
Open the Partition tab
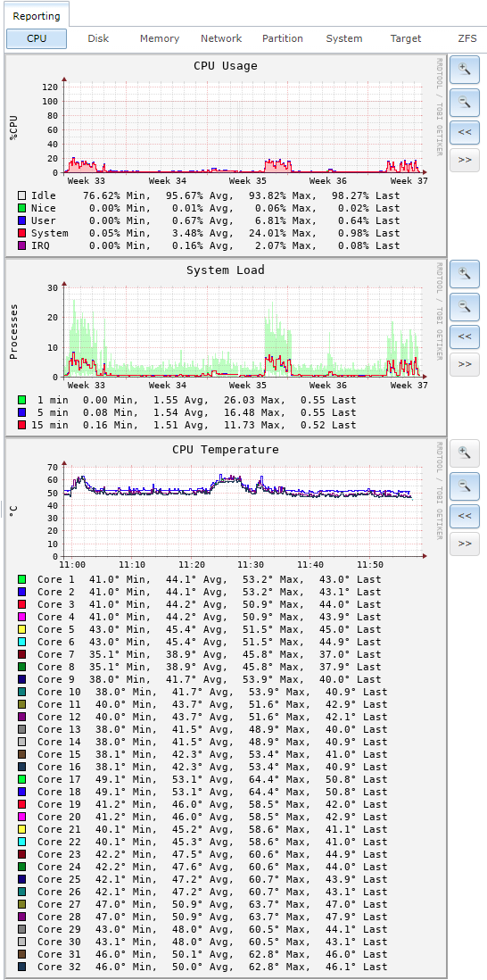[283, 38]
